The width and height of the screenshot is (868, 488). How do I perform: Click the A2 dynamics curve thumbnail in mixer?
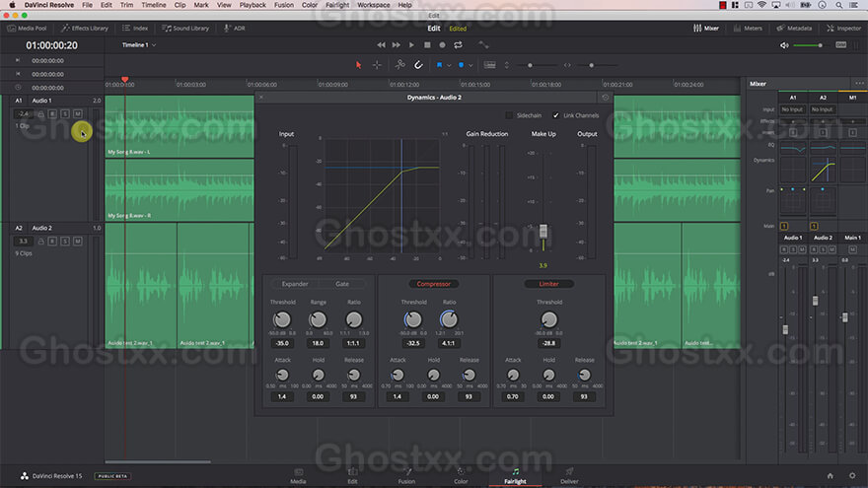[x=823, y=170]
